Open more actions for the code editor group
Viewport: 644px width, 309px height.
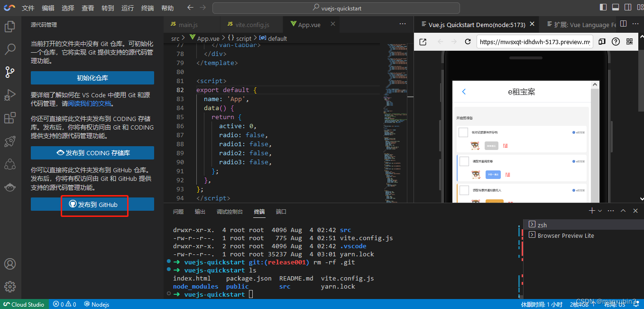click(x=403, y=24)
